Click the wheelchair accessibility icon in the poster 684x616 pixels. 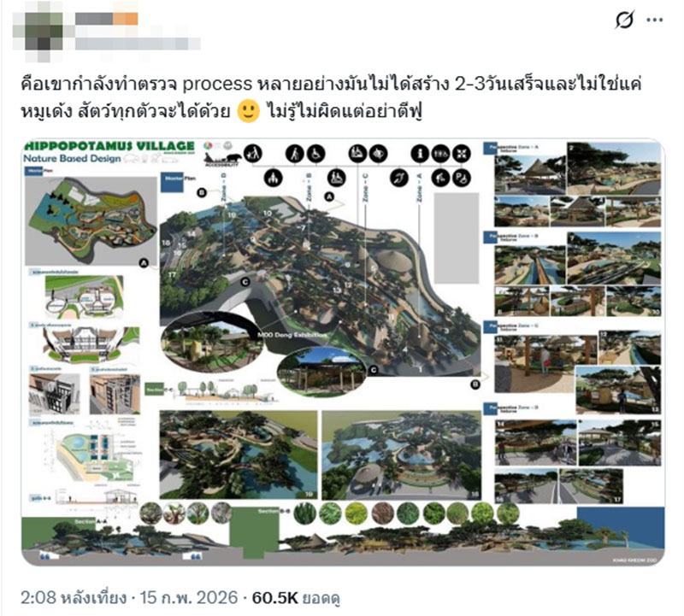315,154
